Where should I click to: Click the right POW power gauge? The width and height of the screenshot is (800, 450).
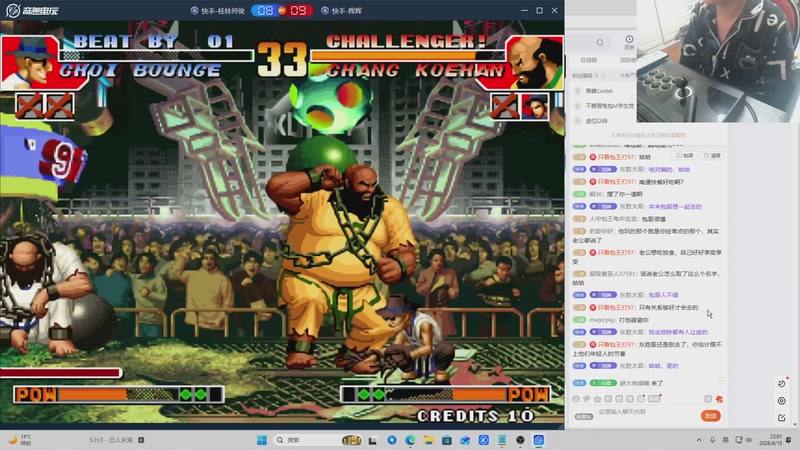[x=445, y=394]
